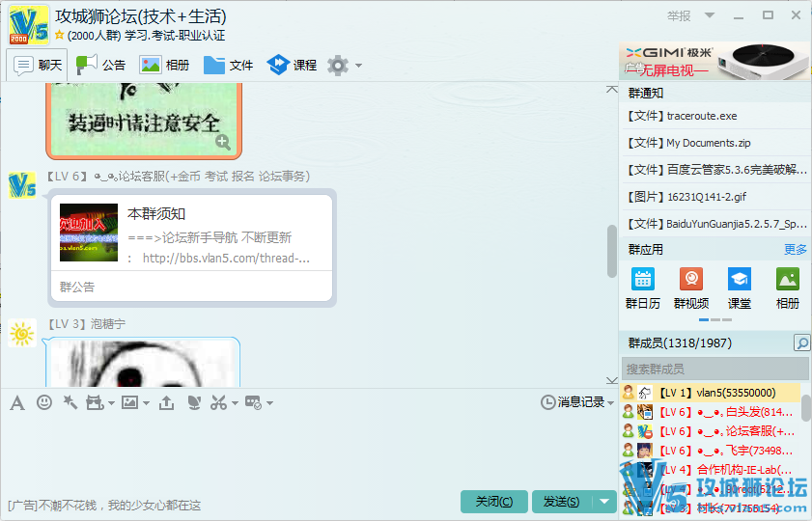
Task: Click 更多 link in group apps
Action: pos(795,249)
